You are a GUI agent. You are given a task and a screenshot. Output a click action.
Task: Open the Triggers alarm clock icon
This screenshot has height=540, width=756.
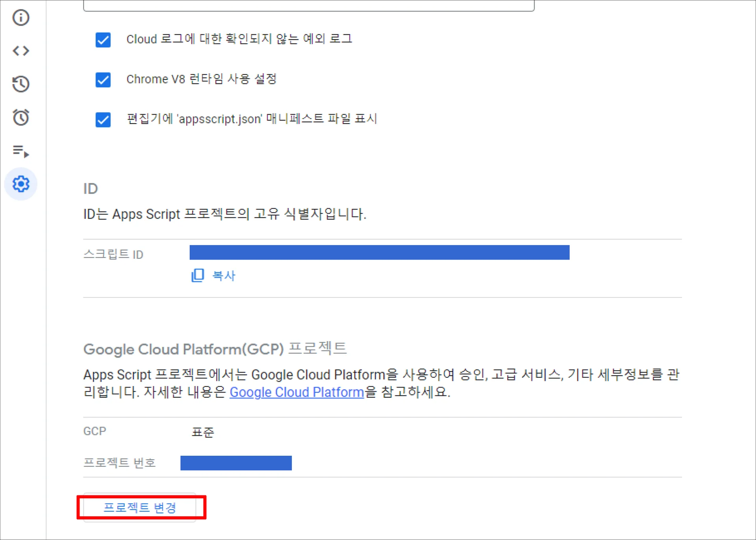[21, 117]
